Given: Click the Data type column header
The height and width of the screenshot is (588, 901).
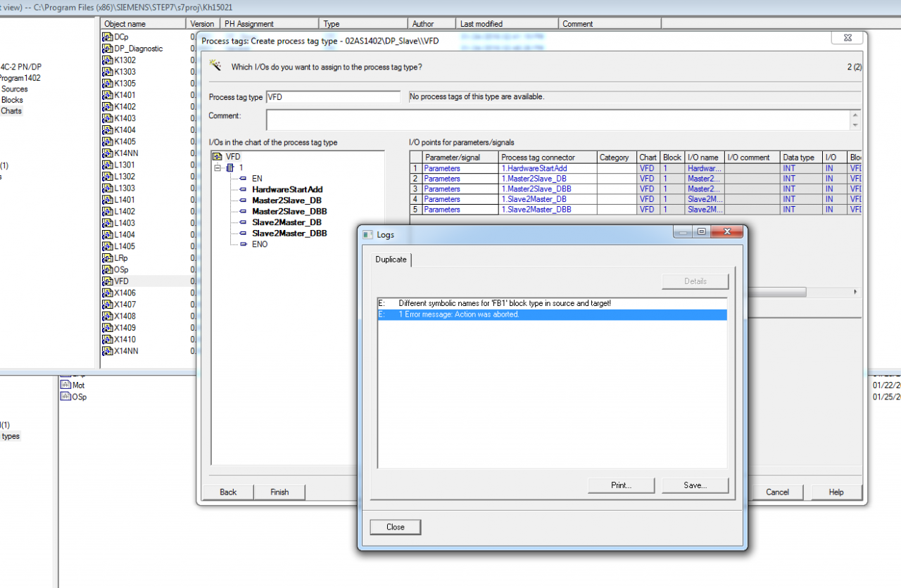Looking at the screenshot, I should point(802,158).
